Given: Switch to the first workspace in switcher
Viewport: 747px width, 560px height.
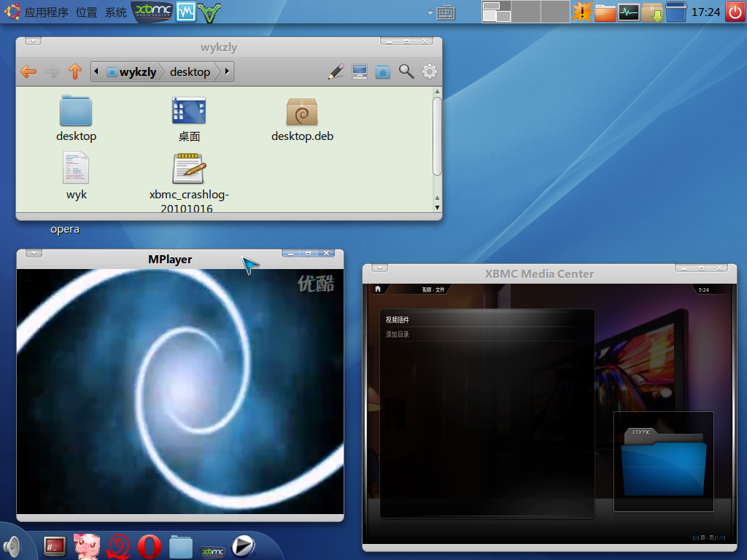Looking at the screenshot, I should click(496, 12).
